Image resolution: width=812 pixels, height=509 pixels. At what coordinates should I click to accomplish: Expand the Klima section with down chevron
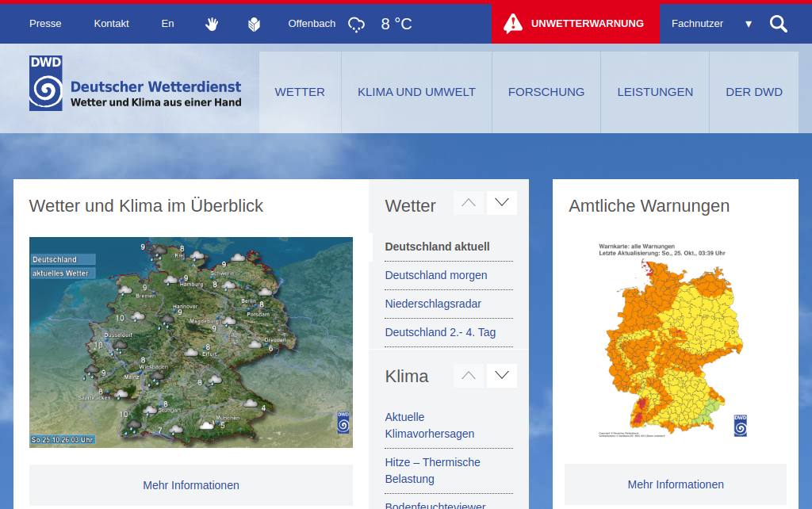coord(502,375)
